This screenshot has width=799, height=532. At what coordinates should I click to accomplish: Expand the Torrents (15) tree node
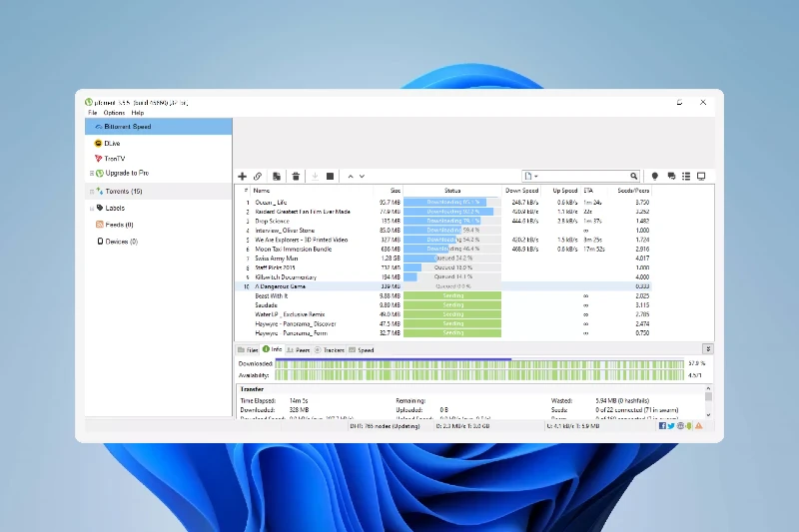(91, 191)
